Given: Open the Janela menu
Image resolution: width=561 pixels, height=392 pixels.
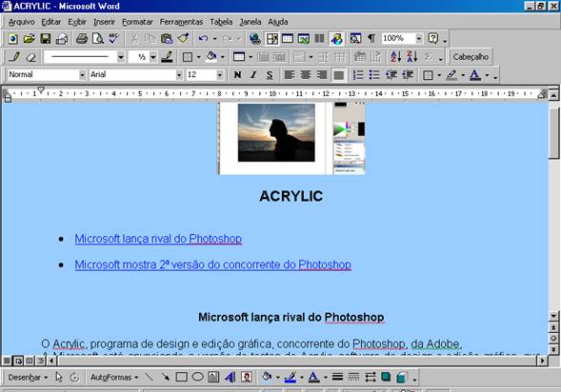Looking at the screenshot, I should pyautogui.click(x=250, y=22).
